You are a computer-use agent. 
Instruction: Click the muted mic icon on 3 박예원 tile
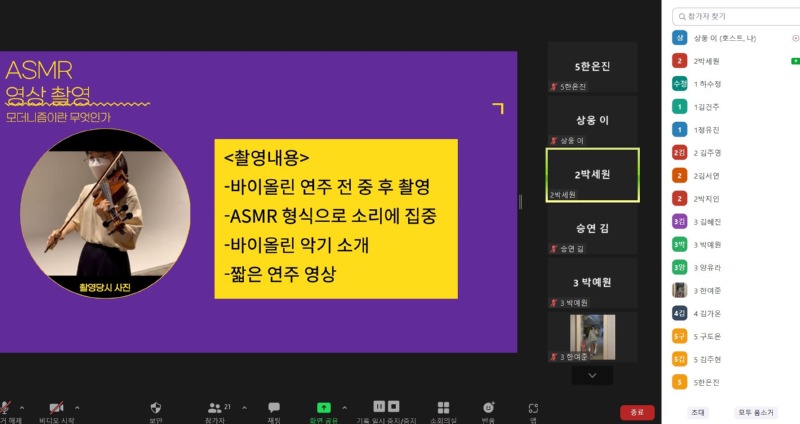(x=554, y=303)
